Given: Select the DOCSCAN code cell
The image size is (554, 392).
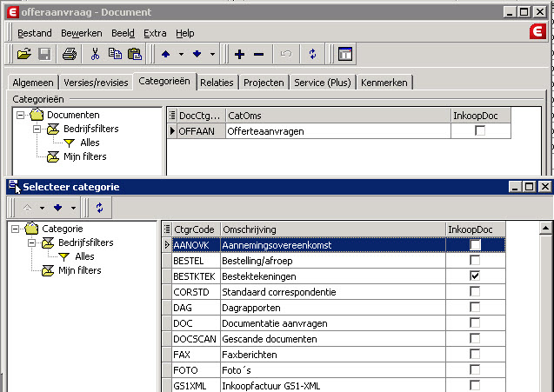Looking at the screenshot, I should pos(194,339).
